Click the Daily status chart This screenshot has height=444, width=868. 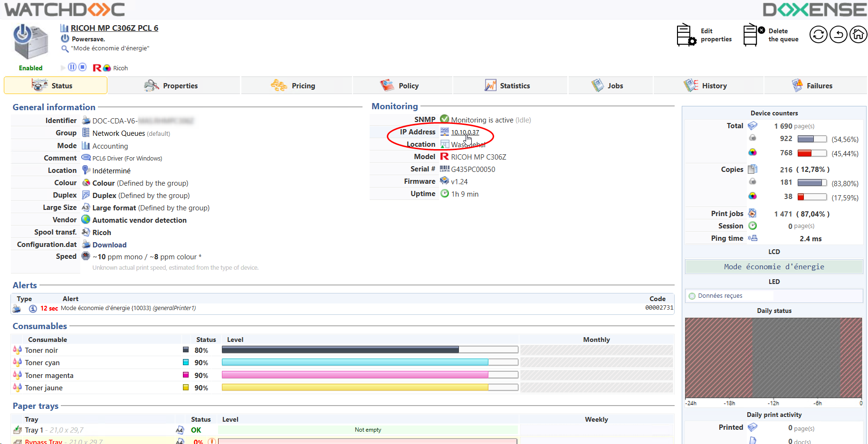pos(773,358)
